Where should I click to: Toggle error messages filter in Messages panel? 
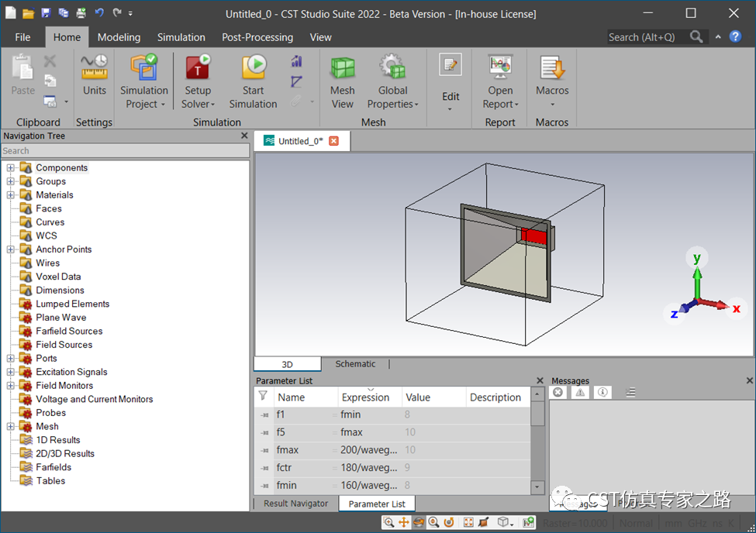pyautogui.click(x=558, y=392)
